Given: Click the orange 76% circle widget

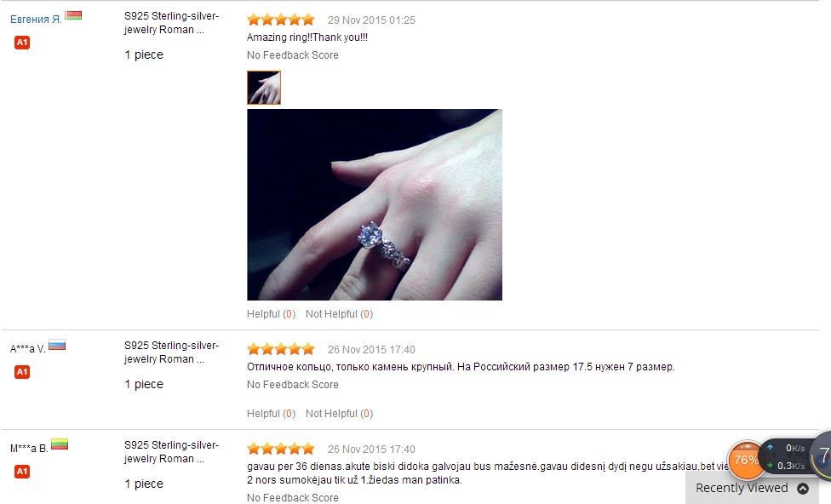Looking at the screenshot, I should pos(746,460).
